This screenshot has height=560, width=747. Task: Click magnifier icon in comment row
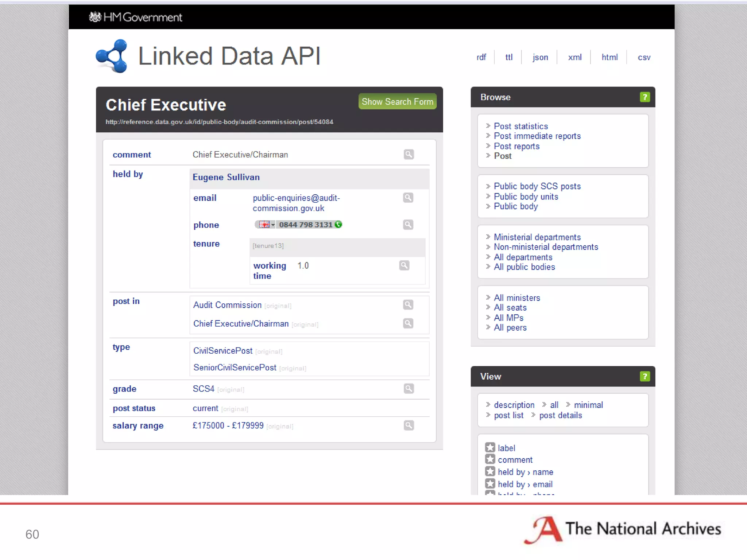[409, 154]
